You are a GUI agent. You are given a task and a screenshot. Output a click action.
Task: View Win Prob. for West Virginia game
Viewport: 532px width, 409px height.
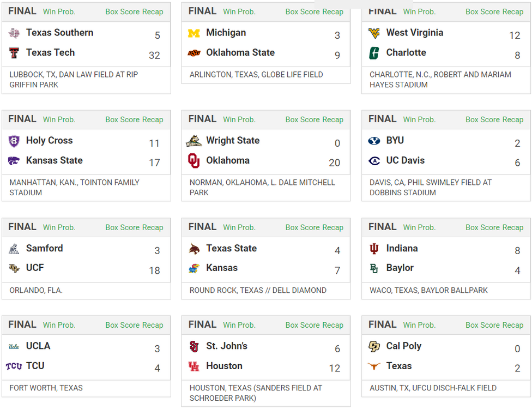419,11
